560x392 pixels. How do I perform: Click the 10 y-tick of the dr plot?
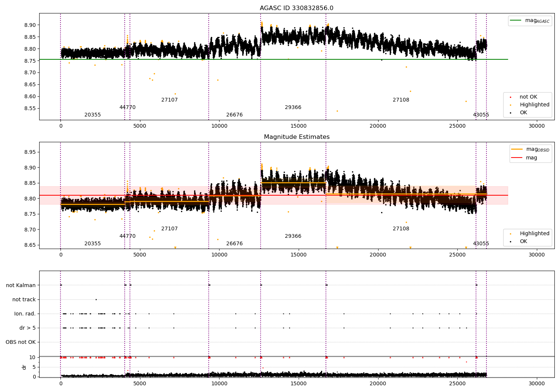coord(32,358)
